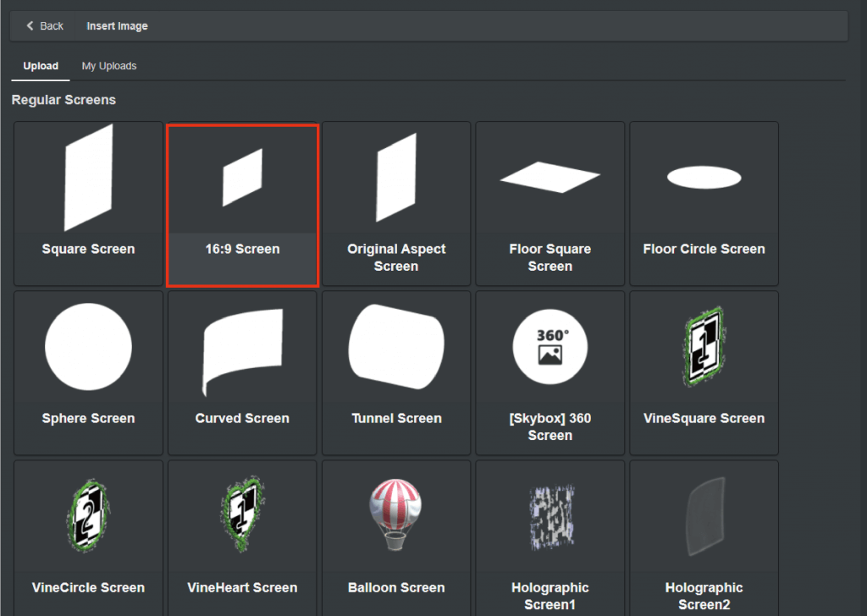Pick the Sphere Screen shape
This screenshot has width=867, height=616.
[x=88, y=348]
